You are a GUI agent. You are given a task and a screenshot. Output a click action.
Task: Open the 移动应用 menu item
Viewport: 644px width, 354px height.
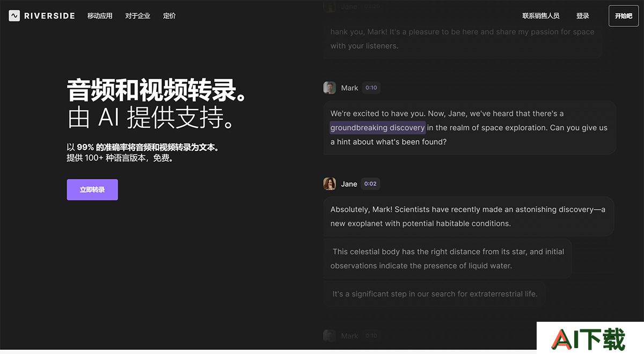click(x=100, y=16)
